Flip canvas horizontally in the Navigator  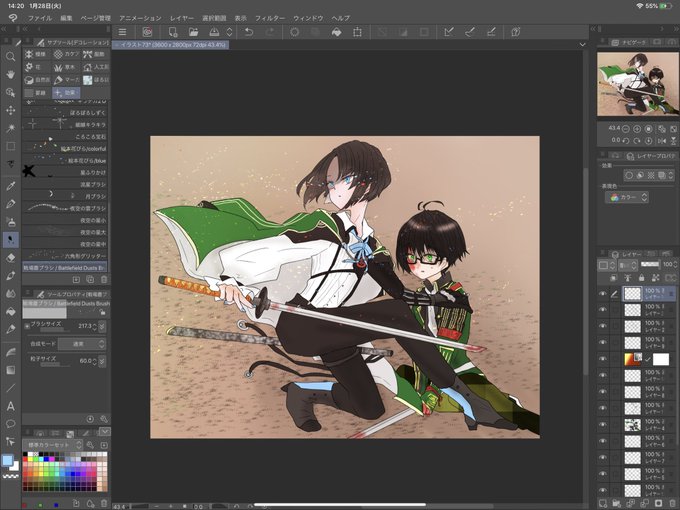pyautogui.click(x=662, y=141)
